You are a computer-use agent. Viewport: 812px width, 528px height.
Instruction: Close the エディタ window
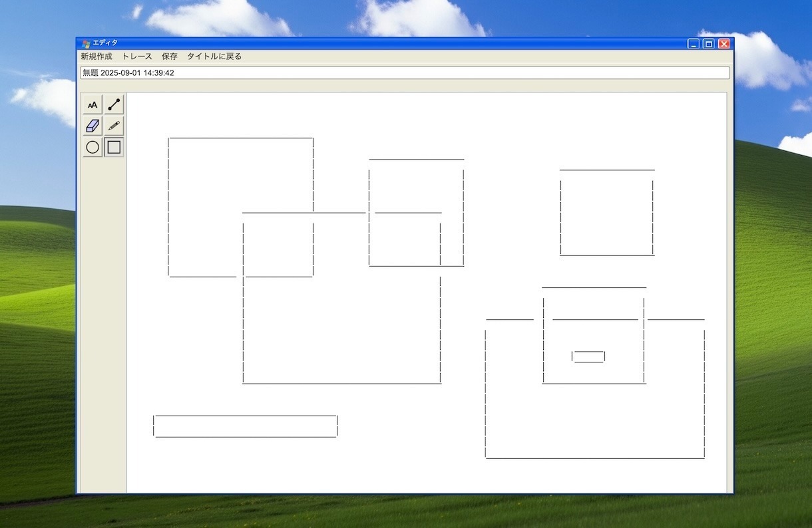point(724,44)
